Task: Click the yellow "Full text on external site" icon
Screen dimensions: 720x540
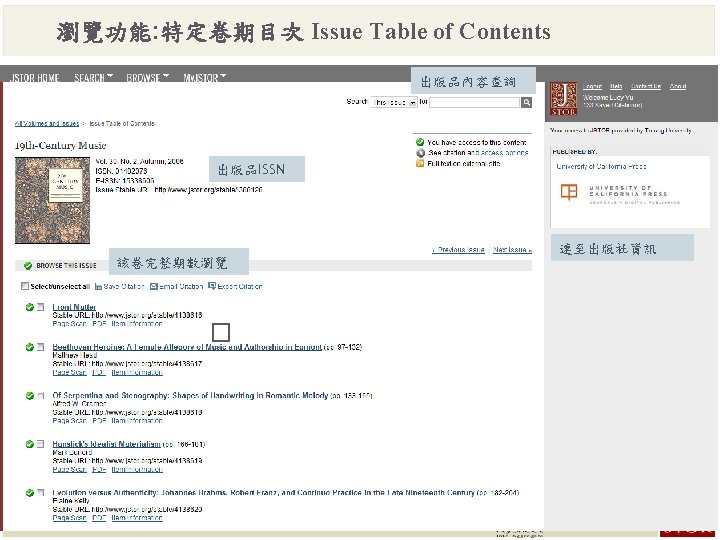Action: tap(420, 163)
